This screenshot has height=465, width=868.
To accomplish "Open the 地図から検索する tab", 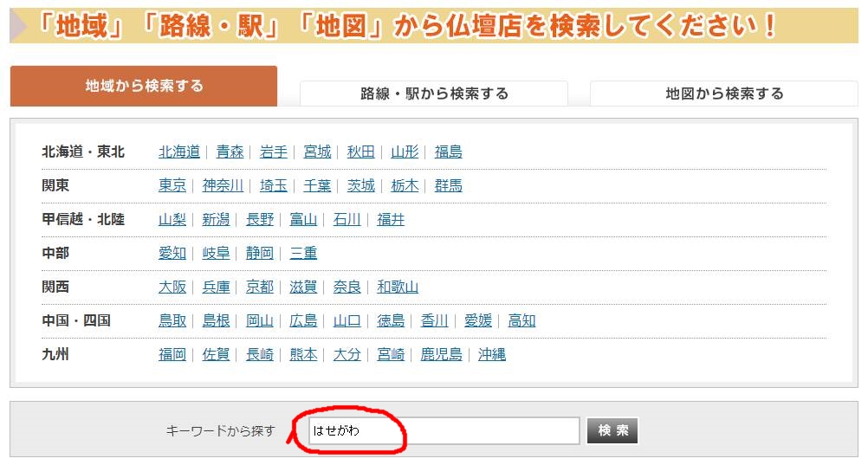I will [x=723, y=94].
